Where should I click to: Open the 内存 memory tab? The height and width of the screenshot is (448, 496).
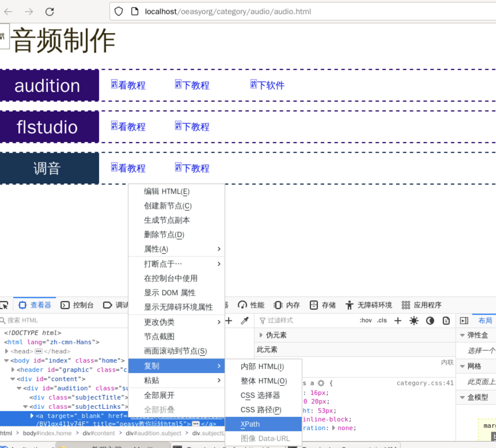click(x=287, y=305)
